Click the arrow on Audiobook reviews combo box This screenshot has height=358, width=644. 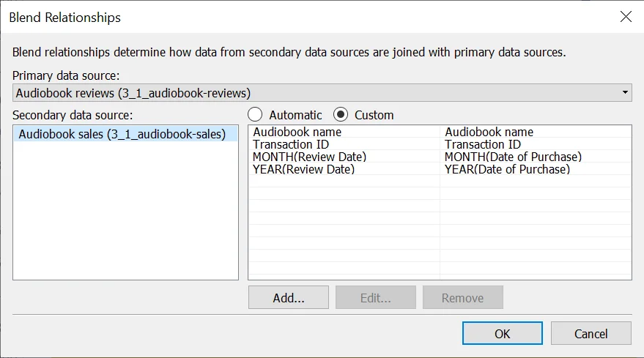click(624, 93)
